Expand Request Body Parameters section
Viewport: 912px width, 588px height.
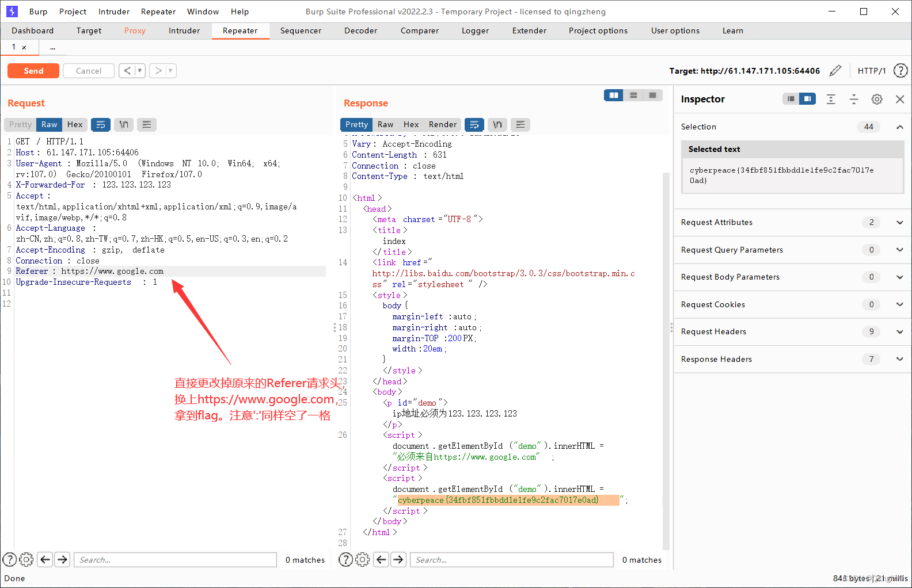(899, 277)
